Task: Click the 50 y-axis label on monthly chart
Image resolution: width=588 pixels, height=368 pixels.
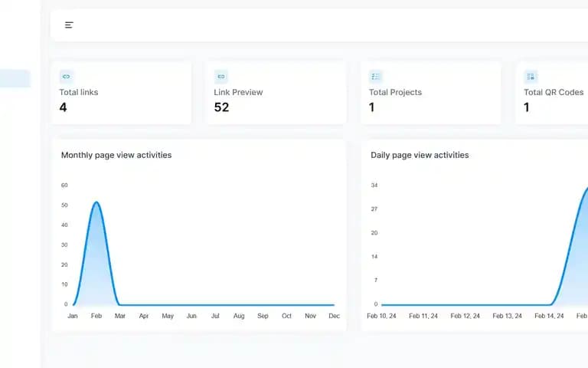Action: 64,205
